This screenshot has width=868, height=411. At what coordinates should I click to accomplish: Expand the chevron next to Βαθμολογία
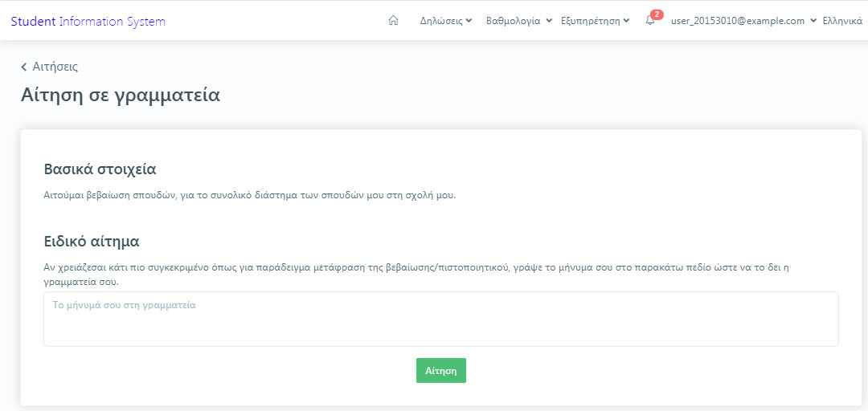[x=549, y=21]
